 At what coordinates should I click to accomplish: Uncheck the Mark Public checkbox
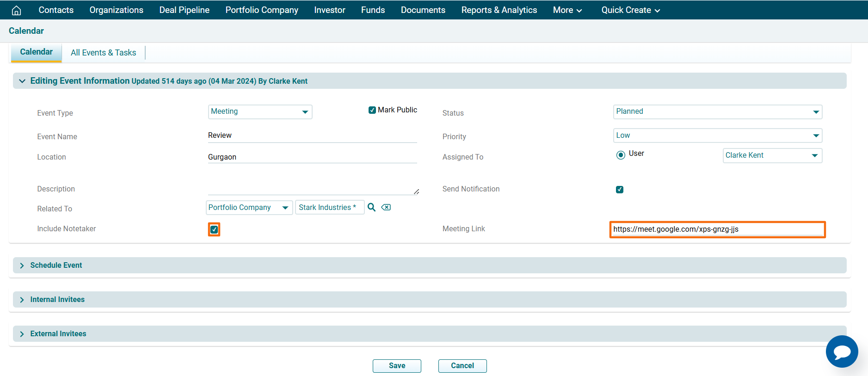click(x=372, y=110)
